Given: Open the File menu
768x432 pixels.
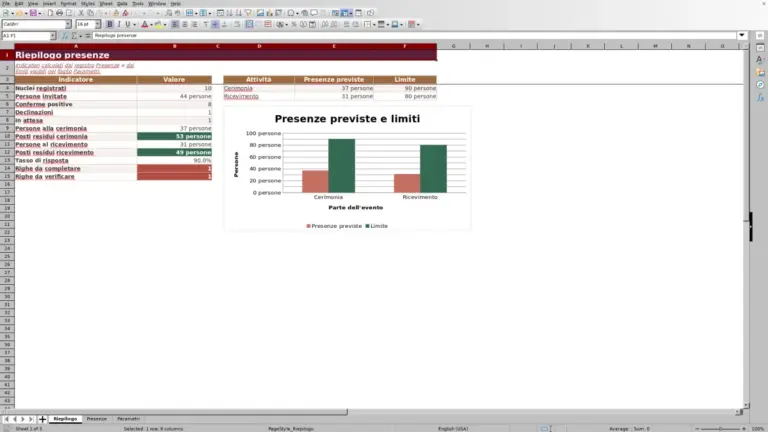Looking at the screenshot, I should click(6, 3).
